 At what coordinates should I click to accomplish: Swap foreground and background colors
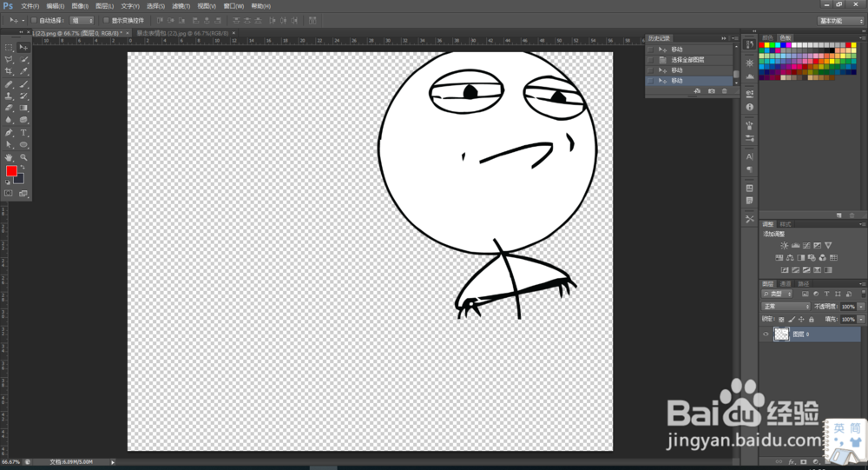click(x=23, y=168)
